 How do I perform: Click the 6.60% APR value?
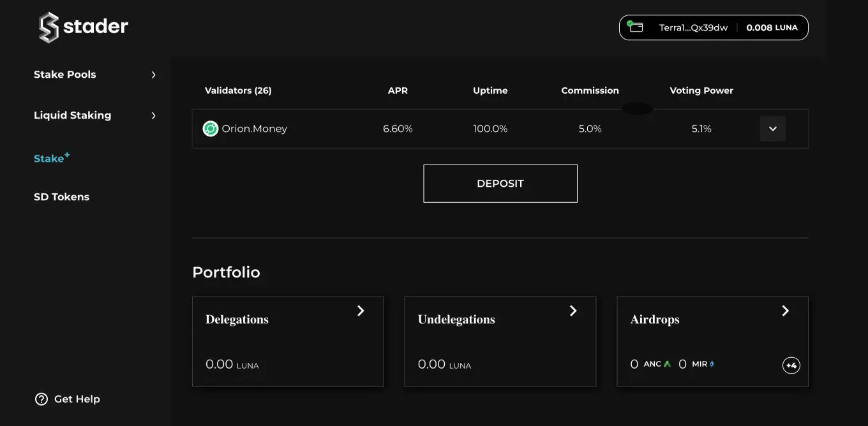[x=398, y=129]
